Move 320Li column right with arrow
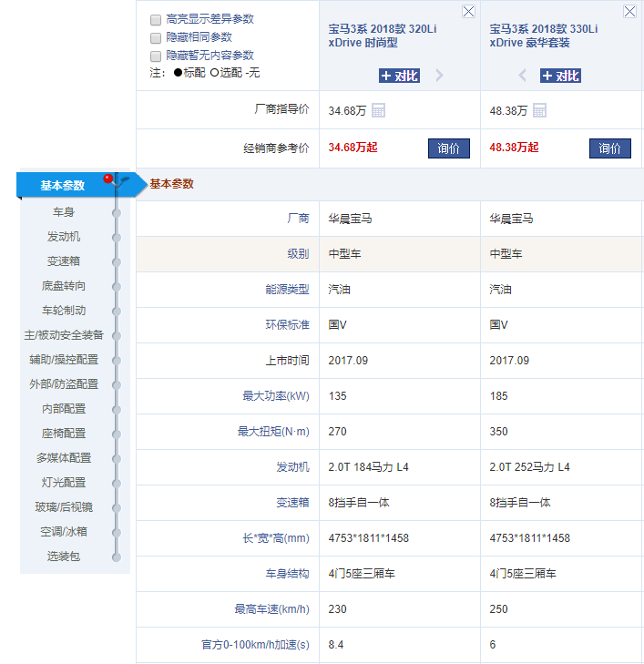Image resolution: width=644 pixels, height=664 pixels. click(439, 76)
